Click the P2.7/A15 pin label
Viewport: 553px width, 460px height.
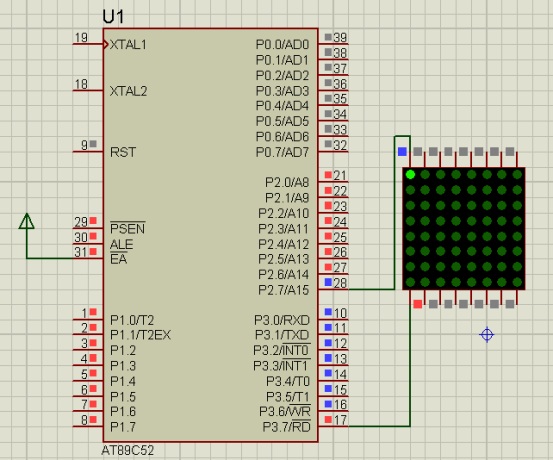point(284,290)
